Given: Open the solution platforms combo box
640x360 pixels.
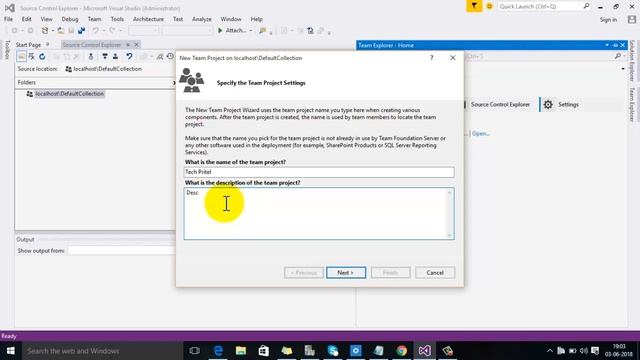Looking at the screenshot, I should (x=187, y=31).
